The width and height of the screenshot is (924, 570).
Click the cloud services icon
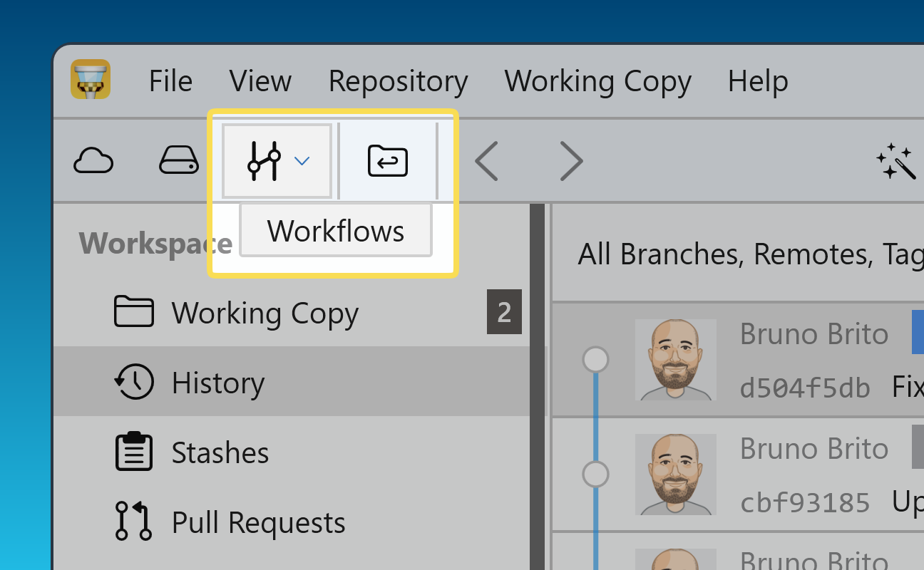click(93, 160)
